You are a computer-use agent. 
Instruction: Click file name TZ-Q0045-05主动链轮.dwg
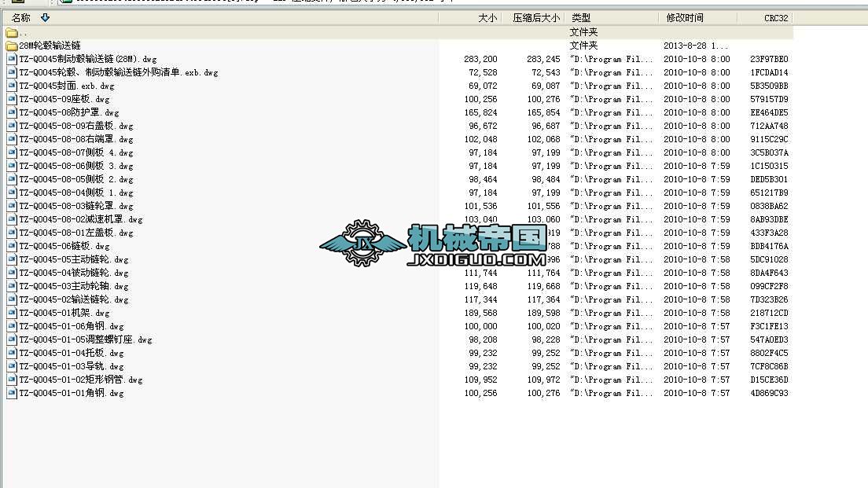tap(74, 259)
